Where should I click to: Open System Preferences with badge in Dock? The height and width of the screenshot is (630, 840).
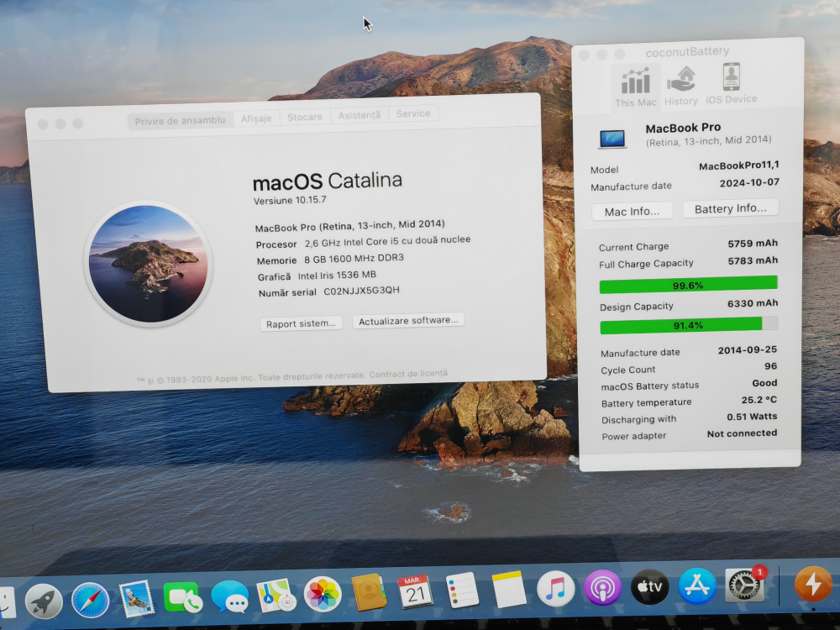click(x=744, y=585)
